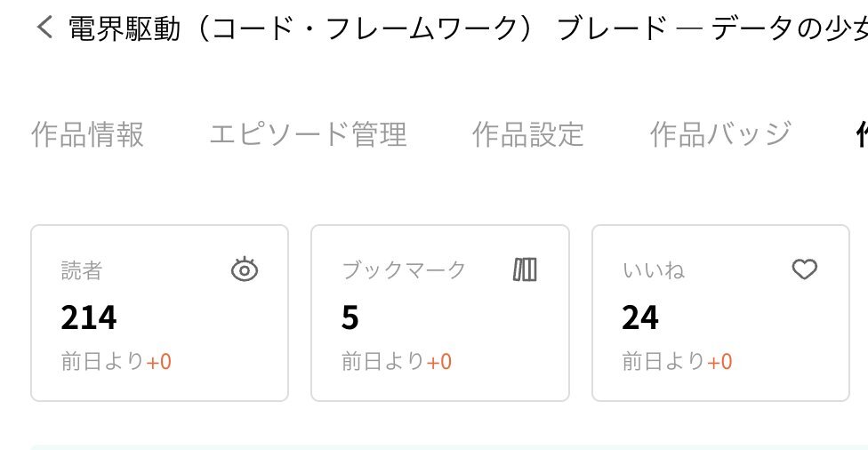868x450 pixels.
Task: Click 前日より+0 under the likes count
Action: tap(677, 361)
